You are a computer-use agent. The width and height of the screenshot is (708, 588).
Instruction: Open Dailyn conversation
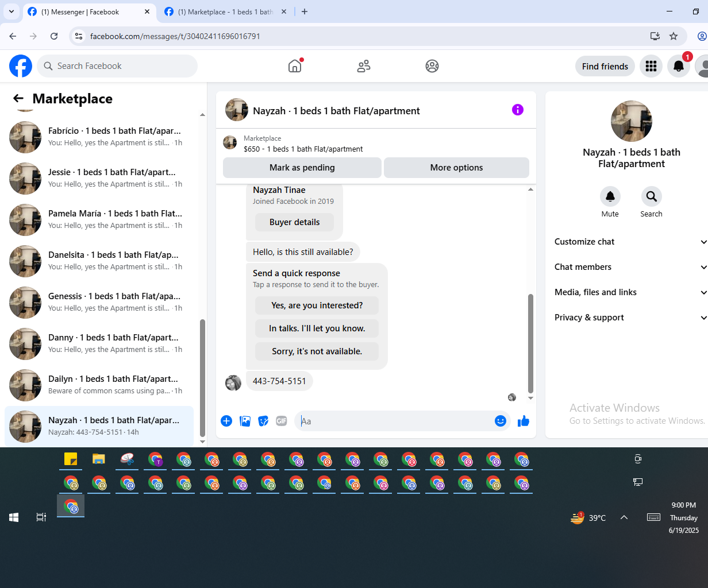point(99,385)
